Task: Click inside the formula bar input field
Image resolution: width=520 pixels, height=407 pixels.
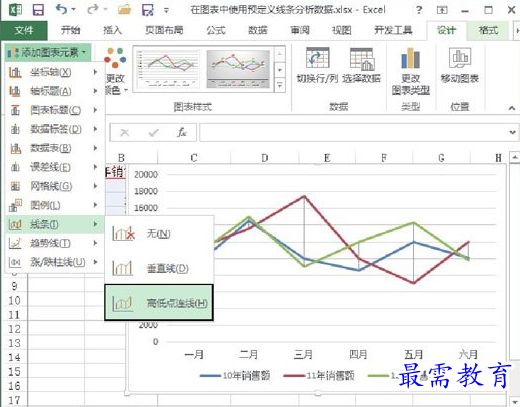Action: (353, 133)
